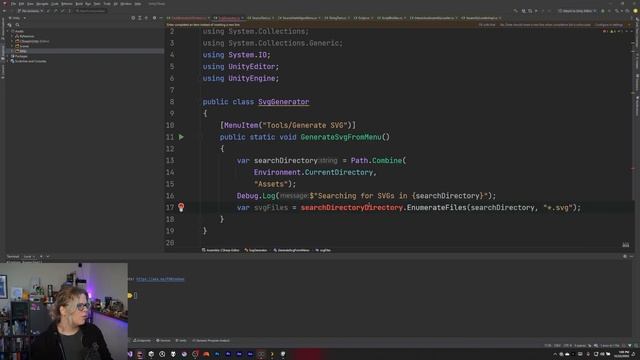640x360 pixels.
Task: Expand the Scratches and Consoles node
Action: pyautogui.click(x=8, y=61)
